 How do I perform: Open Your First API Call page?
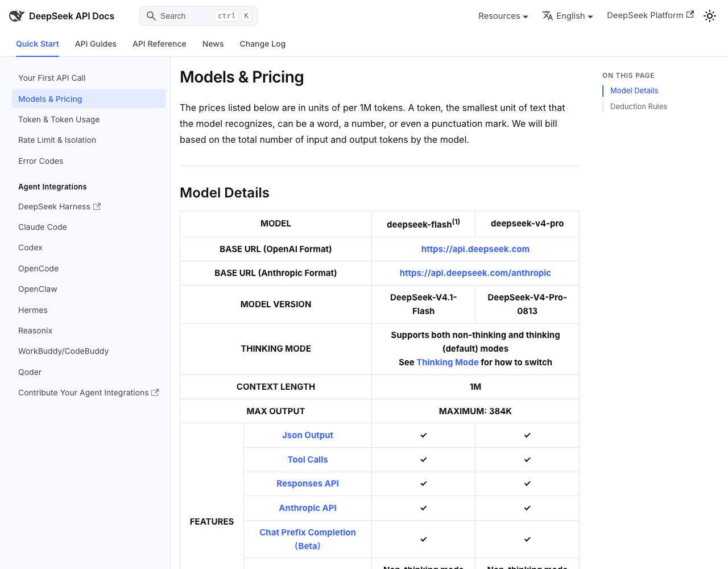click(89, 78)
